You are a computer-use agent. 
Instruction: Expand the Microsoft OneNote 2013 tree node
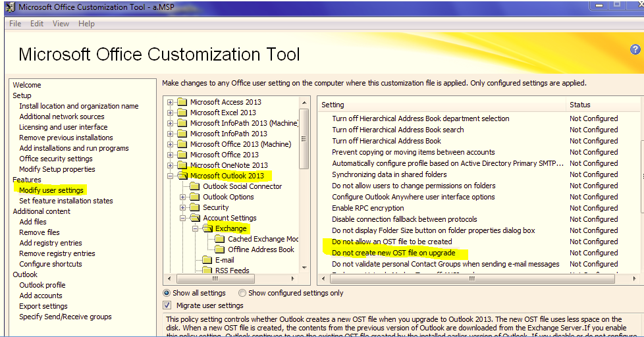(170, 165)
